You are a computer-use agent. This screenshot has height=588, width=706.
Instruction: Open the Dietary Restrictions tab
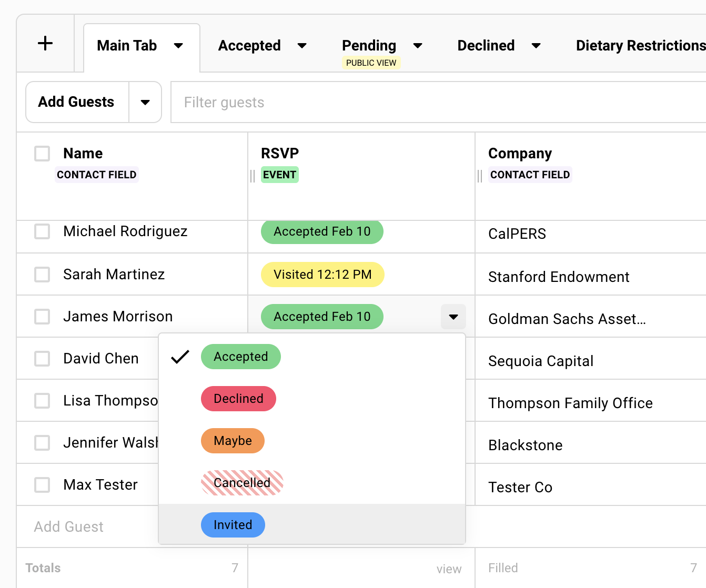(639, 46)
